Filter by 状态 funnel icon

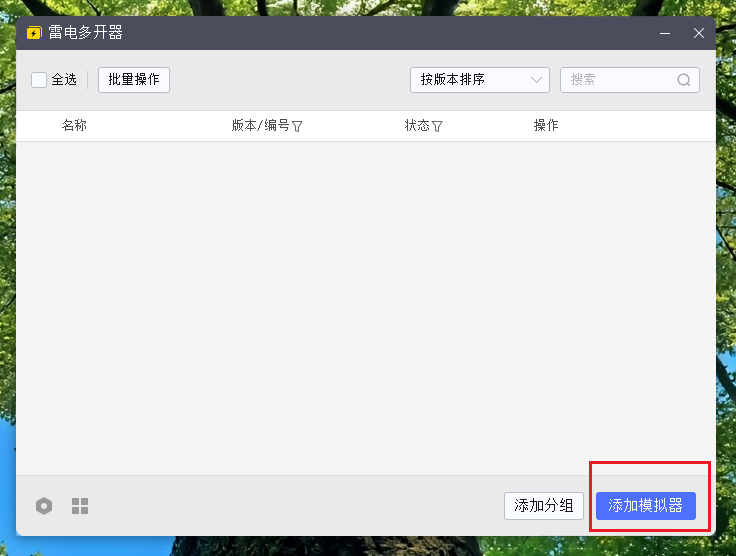437,126
